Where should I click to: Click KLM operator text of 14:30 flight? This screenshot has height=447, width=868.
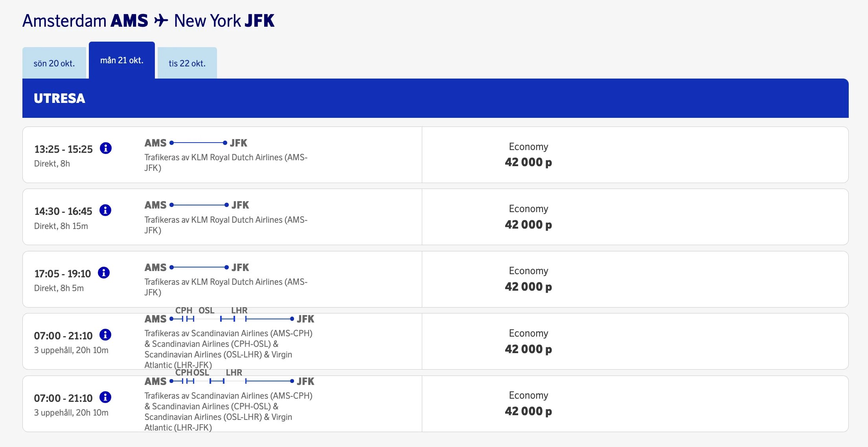[x=226, y=225]
